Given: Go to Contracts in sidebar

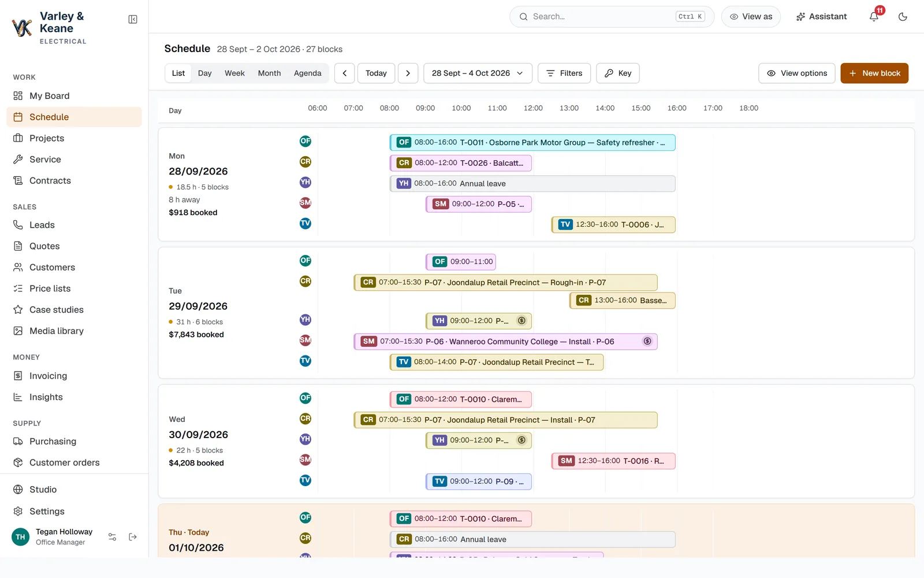Looking at the screenshot, I should click(74, 180).
